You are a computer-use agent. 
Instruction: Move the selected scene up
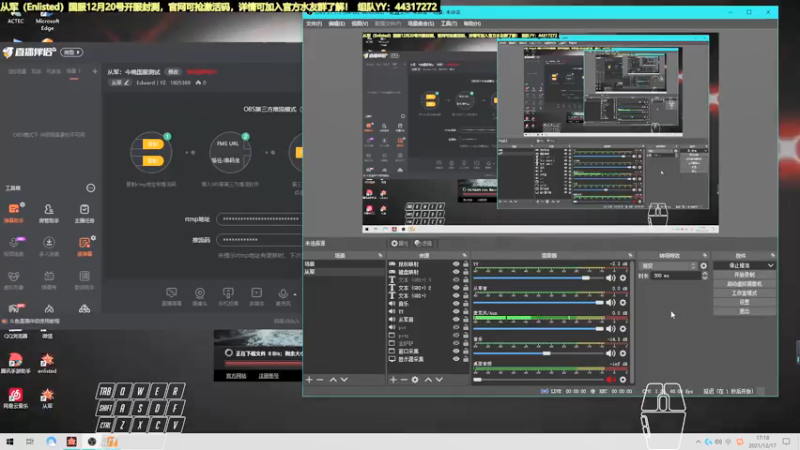point(333,380)
